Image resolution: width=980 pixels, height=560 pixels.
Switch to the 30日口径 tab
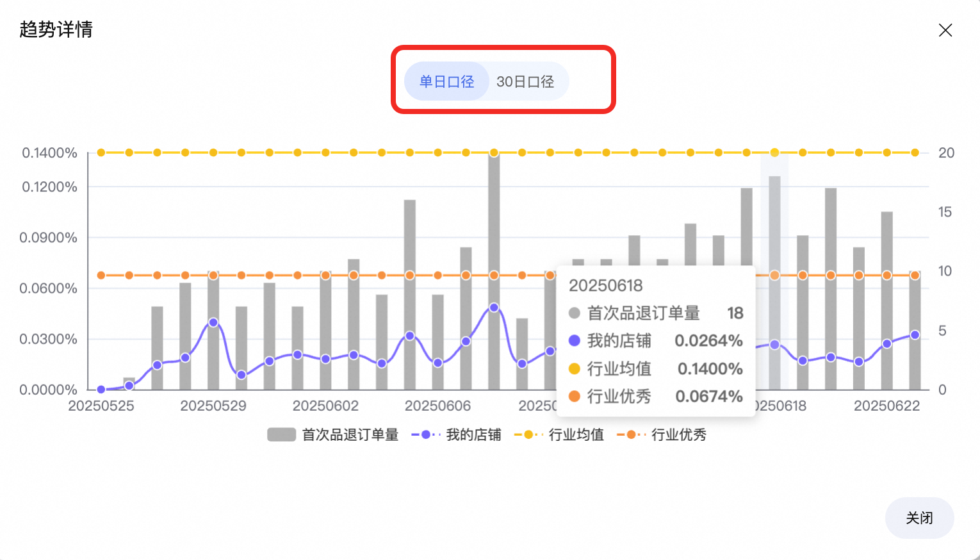coord(525,81)
